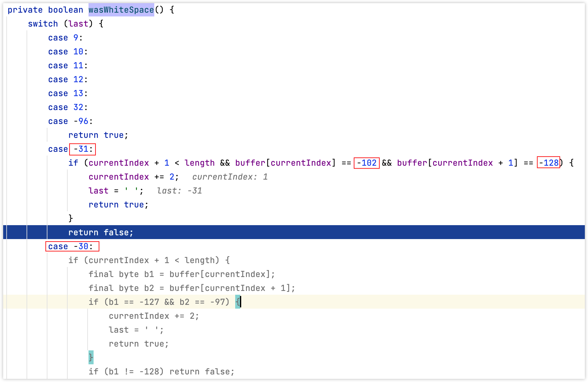Click the inline hint currentIndex: 1
This screenshot has height=382, width=588.
click(230, 177)
